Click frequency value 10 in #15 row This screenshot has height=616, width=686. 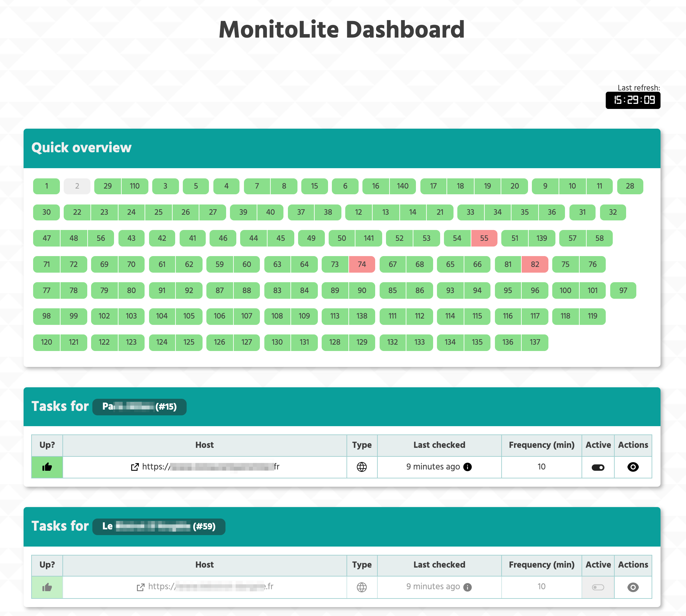tap(541, 467)
